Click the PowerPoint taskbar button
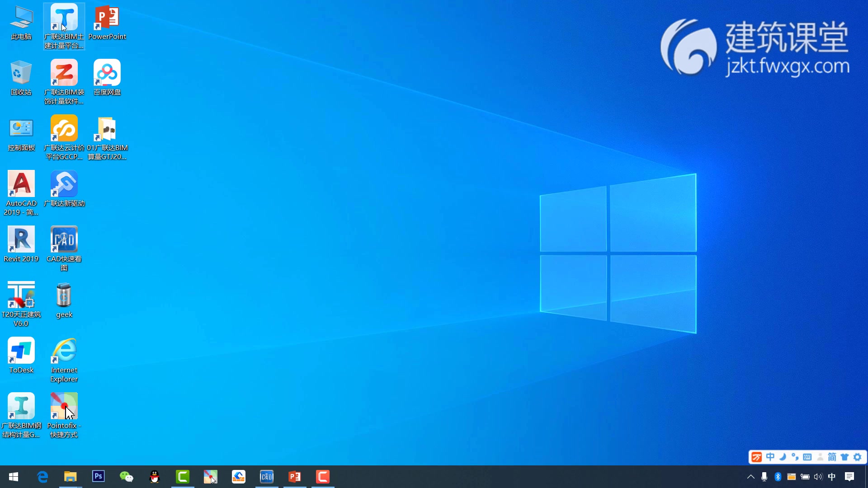Image resolution: width=868 pixels, height=488 pixels. click(x=295, y=477)
